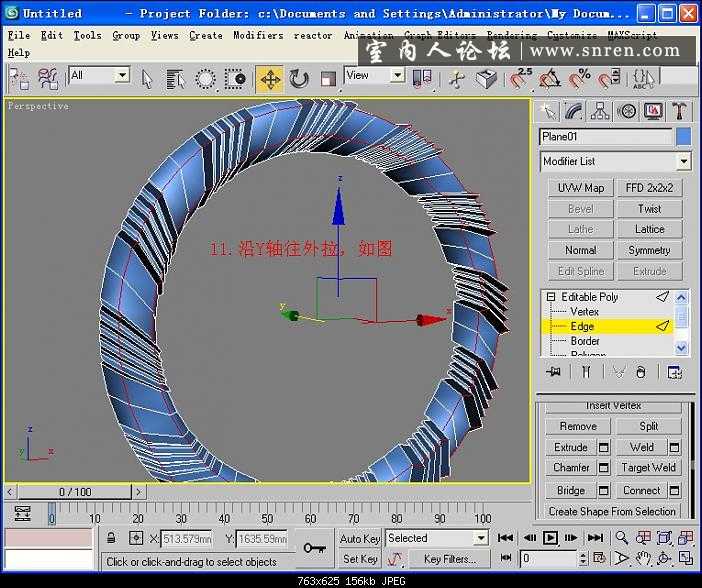Open the Hierarchy panel tab icon
Viewport: 702px width, 588px height.
600,111
